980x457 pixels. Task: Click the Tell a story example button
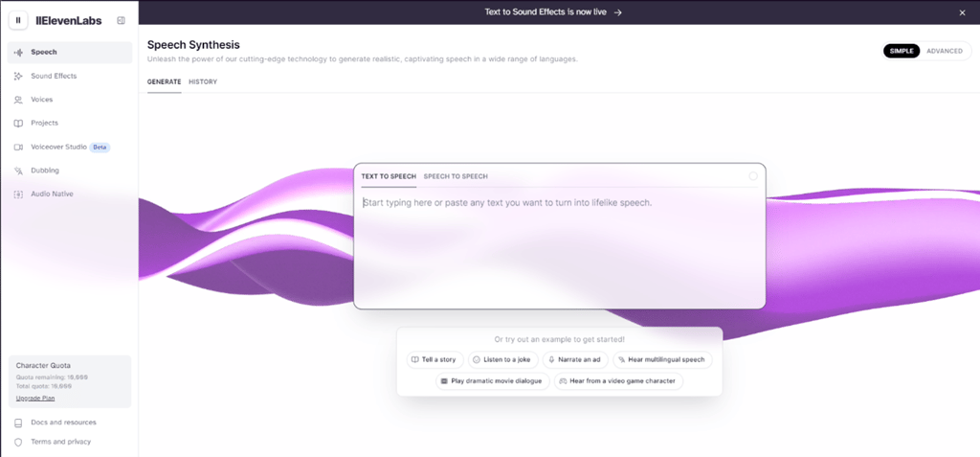click(435, 360)
